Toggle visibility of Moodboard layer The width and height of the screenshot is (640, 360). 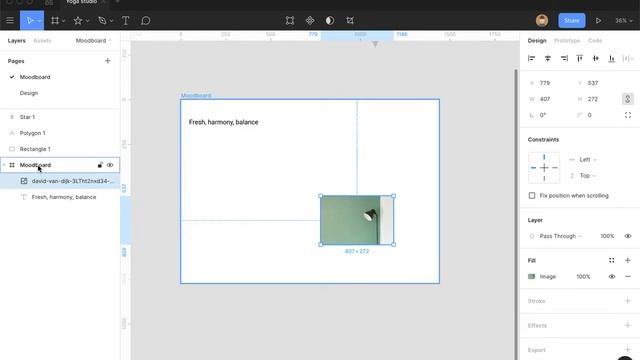110,165
